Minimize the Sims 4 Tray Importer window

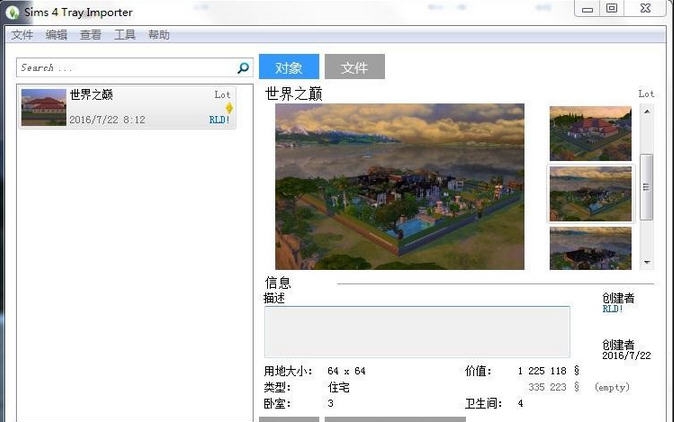(587, 9)
